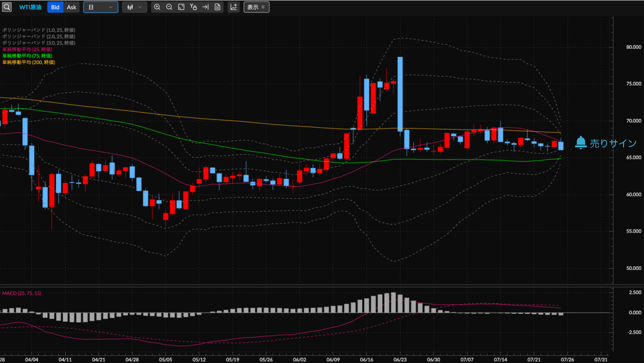Click the fit-chart fullscreen icon
The image size is (644, 363).
point(181,7)
